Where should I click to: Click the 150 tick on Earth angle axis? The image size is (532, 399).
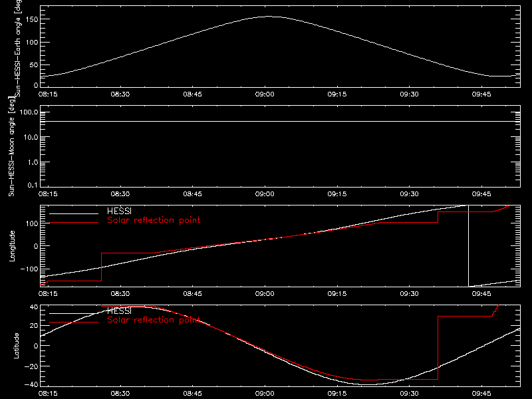coord(31,19)
